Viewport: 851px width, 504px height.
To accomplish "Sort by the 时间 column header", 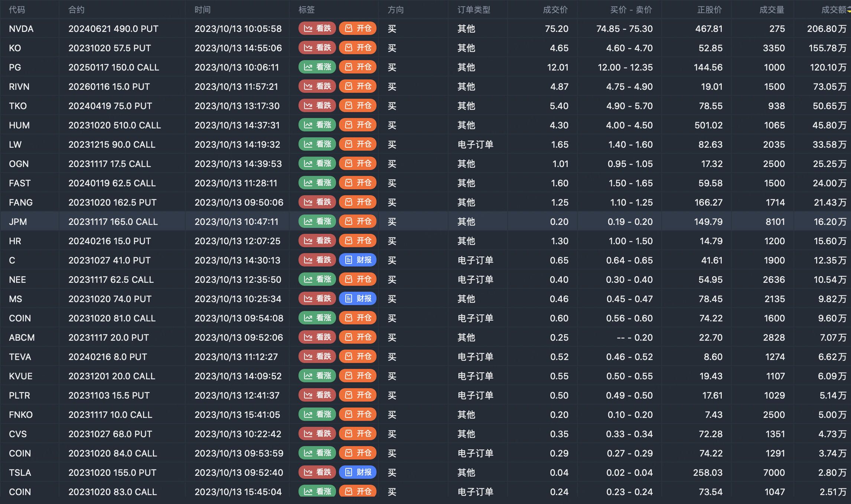I will [203, 10].
